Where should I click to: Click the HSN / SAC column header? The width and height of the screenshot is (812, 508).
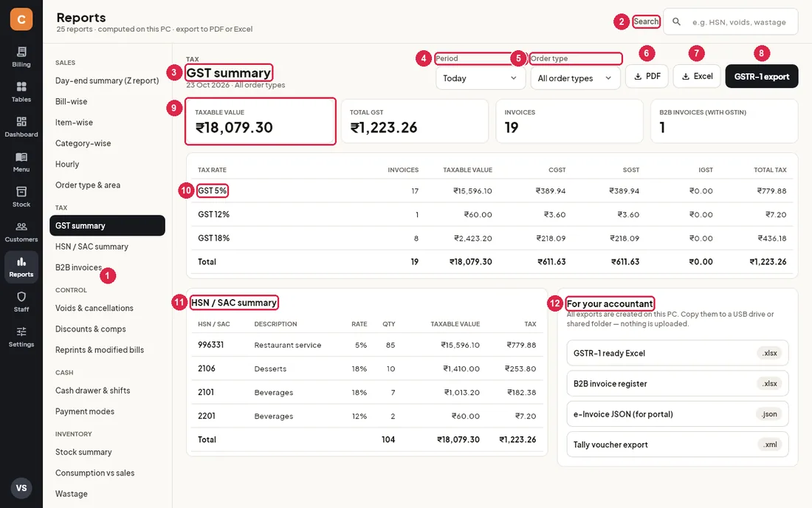pos(213,324)
